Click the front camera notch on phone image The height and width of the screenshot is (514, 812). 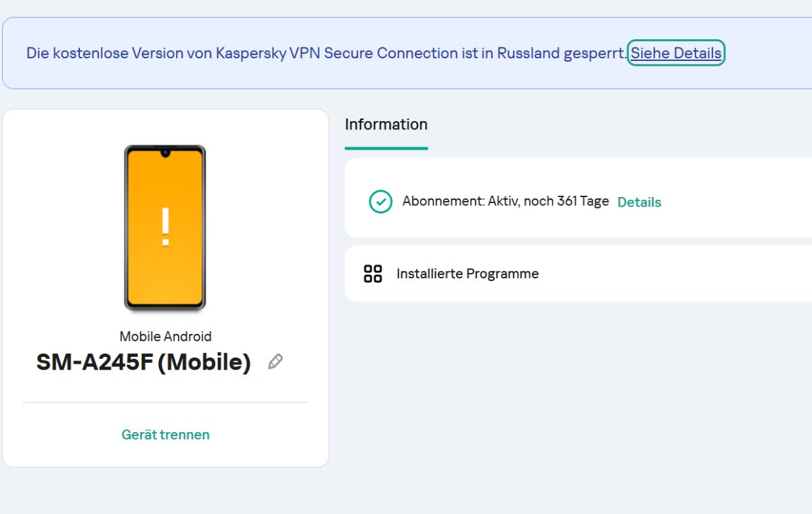(x=165, y=154)
